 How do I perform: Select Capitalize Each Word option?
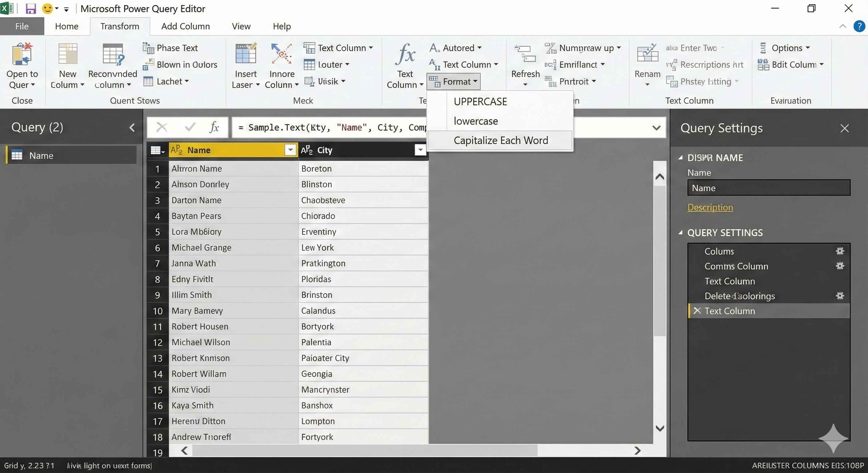click(500, 140)
